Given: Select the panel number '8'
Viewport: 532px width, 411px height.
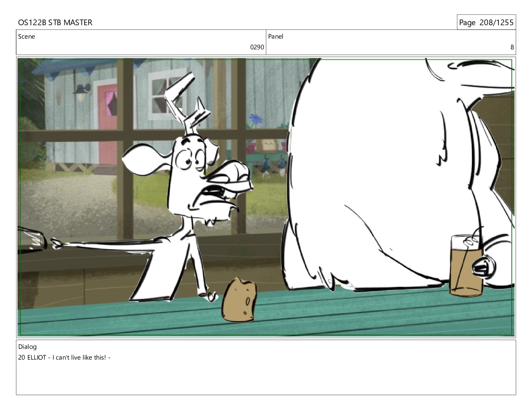Looking at the screenshot, I should 512,47.
